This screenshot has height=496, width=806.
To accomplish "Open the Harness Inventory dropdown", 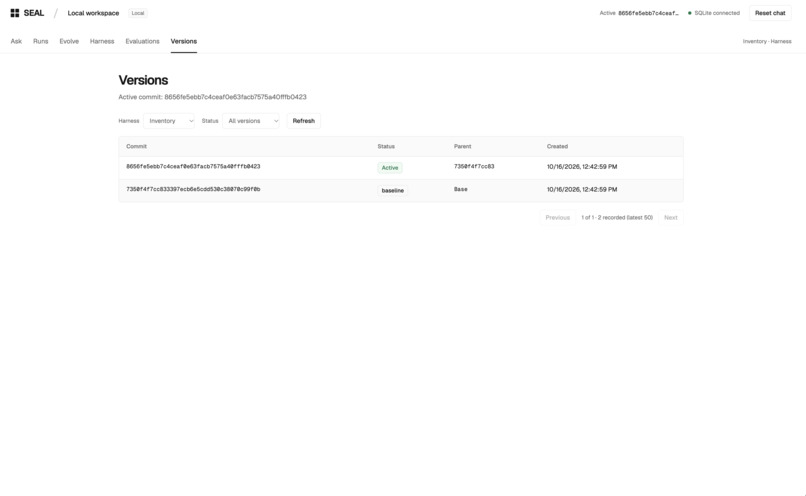I will pyautogui.click(x=169, y=121).
